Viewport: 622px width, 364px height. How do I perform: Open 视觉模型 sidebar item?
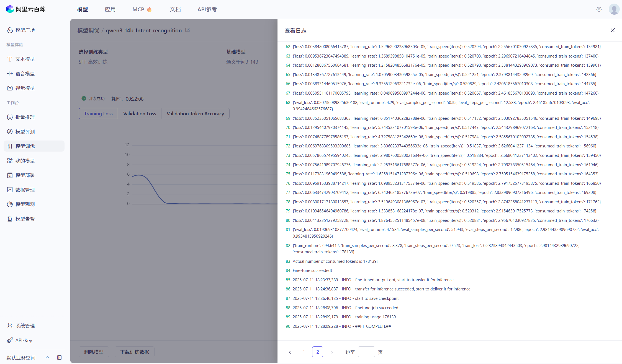click(25, 88)
